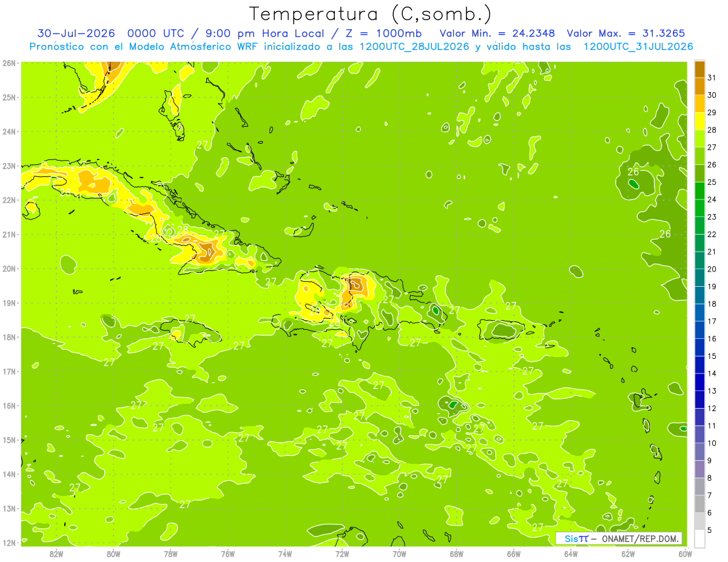Image resolution: width=728 pixels, height=562 pixels.
Task: Click the color bar segment between 26 and 27
Action: [699, 156]
